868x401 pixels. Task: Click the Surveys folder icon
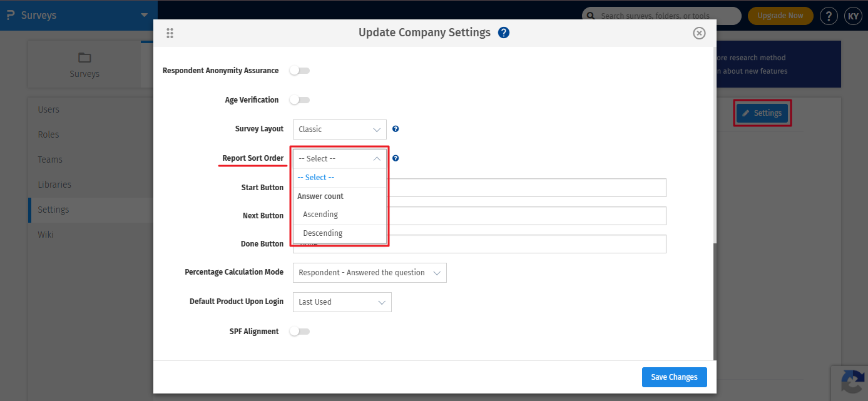84,58
